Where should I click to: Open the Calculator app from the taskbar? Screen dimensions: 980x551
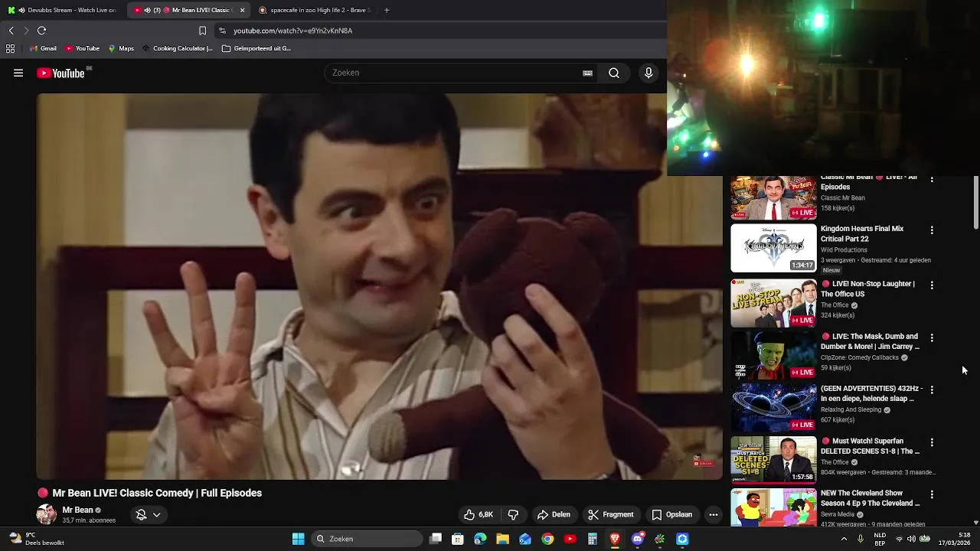[593, 539]
